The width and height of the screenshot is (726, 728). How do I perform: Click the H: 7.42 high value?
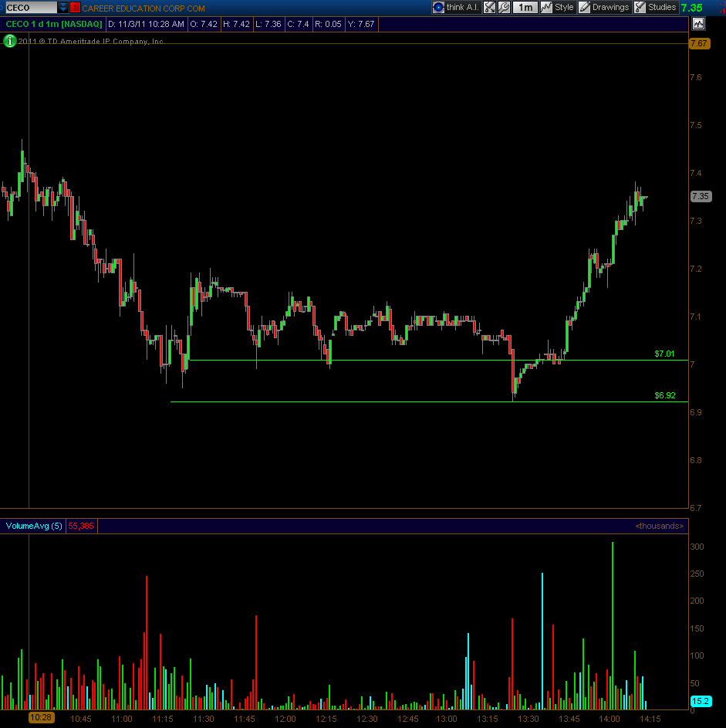pos(236,24)
